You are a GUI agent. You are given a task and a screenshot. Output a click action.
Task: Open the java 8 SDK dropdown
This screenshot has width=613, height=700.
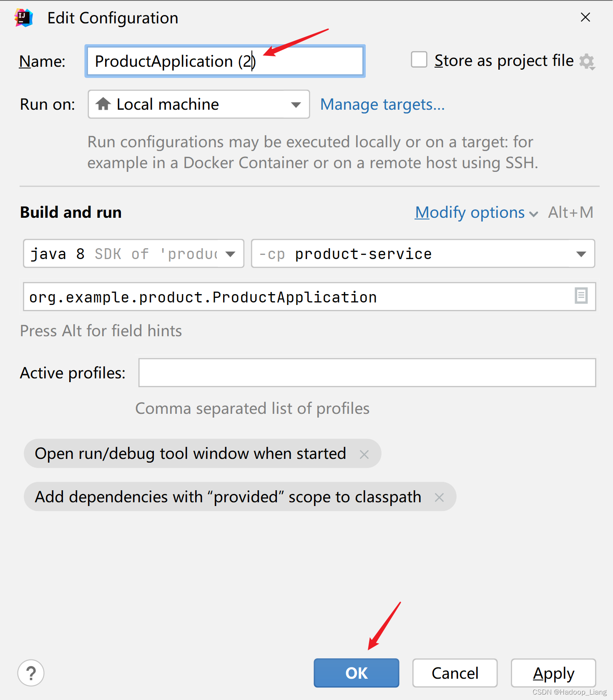(x=230, y=254)
